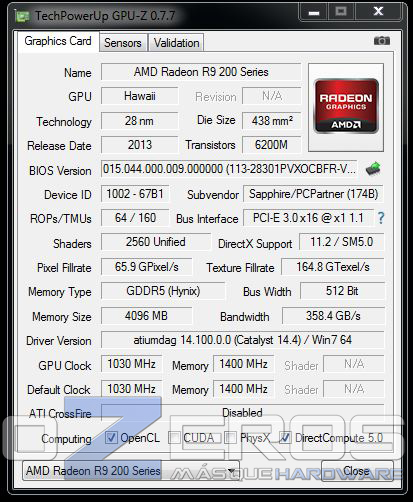Open the AMD Radeon R9 200 Series dropdown

click(x=131, y=470)
